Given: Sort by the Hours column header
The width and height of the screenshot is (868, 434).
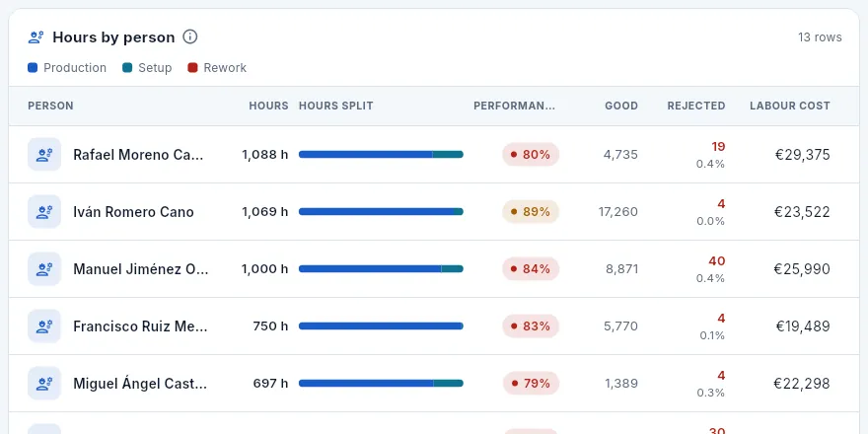Looking at the screenshot, I should point(268,106).
